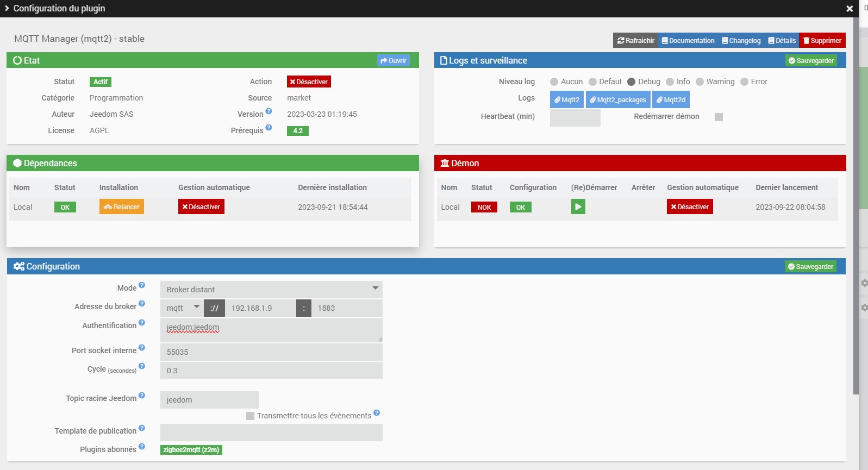The image size is (868, 470).
Task: Click the Topic racine Jeedom field
Action: [209, 400]
